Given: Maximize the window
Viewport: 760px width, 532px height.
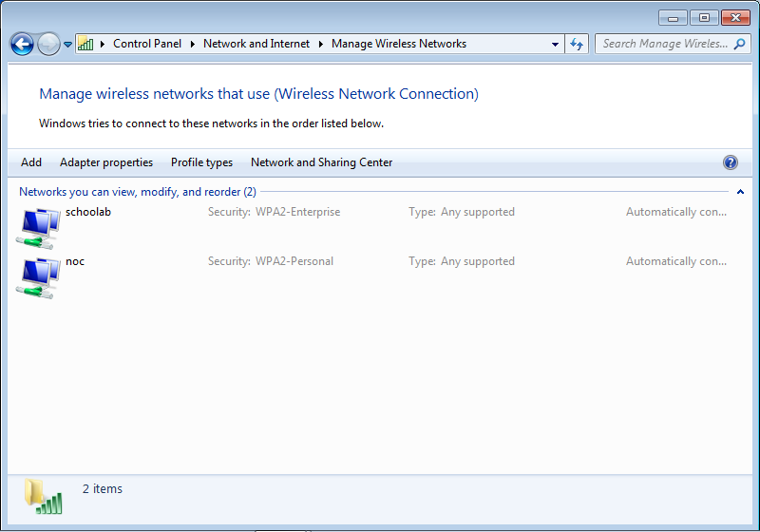Looking at the screenshot, I should coord(704,18).
